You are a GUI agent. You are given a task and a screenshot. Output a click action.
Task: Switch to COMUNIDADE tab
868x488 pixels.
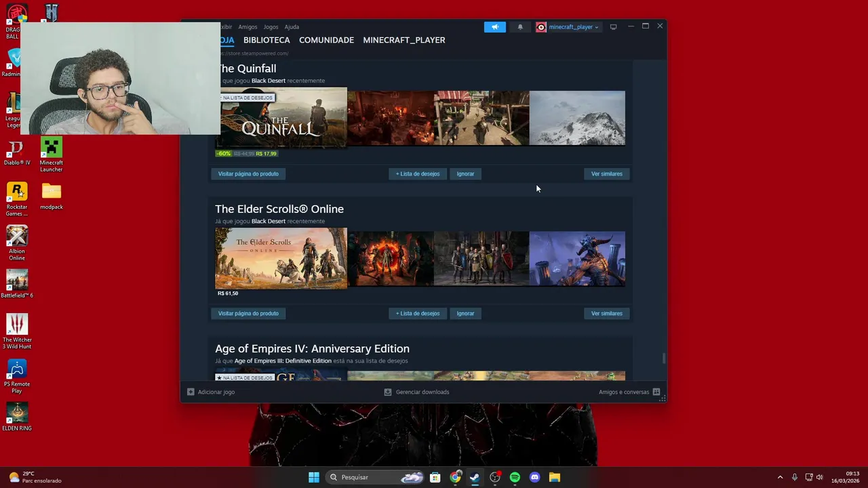coord(326,40)
